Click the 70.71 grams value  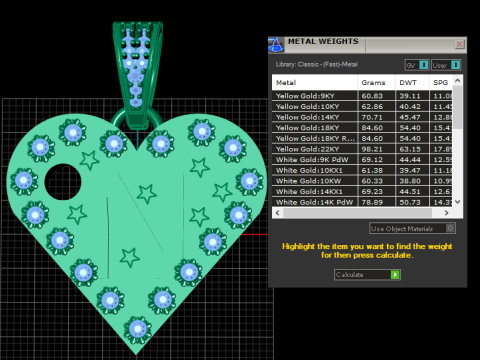click(372, 117)
